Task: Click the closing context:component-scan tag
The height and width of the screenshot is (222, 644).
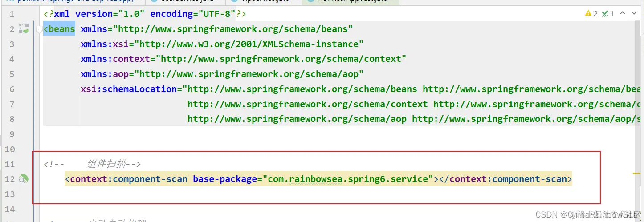Action: 505,179
